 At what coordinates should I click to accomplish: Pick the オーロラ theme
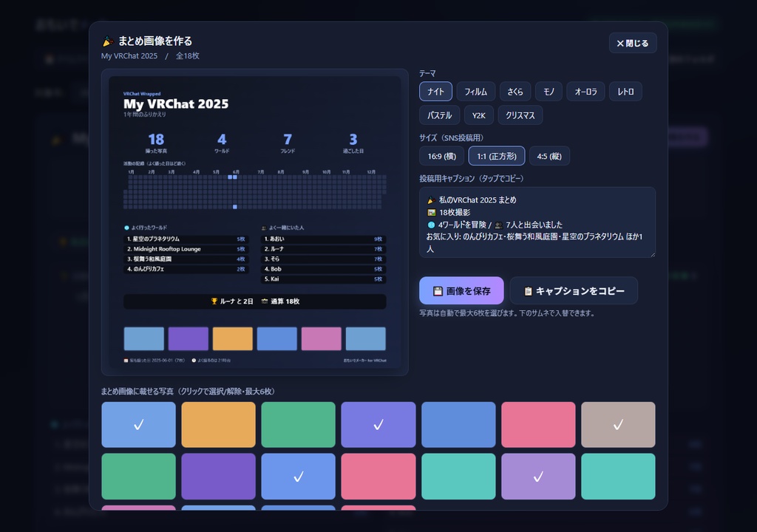(585, 91)
